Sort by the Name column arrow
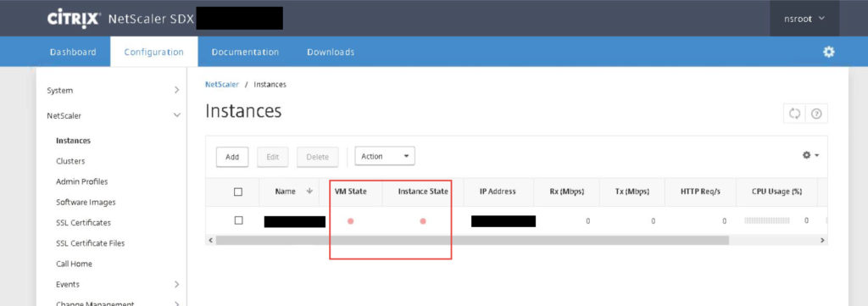The width and height of the screenshot is (868, 306). (x=309, y=191)
